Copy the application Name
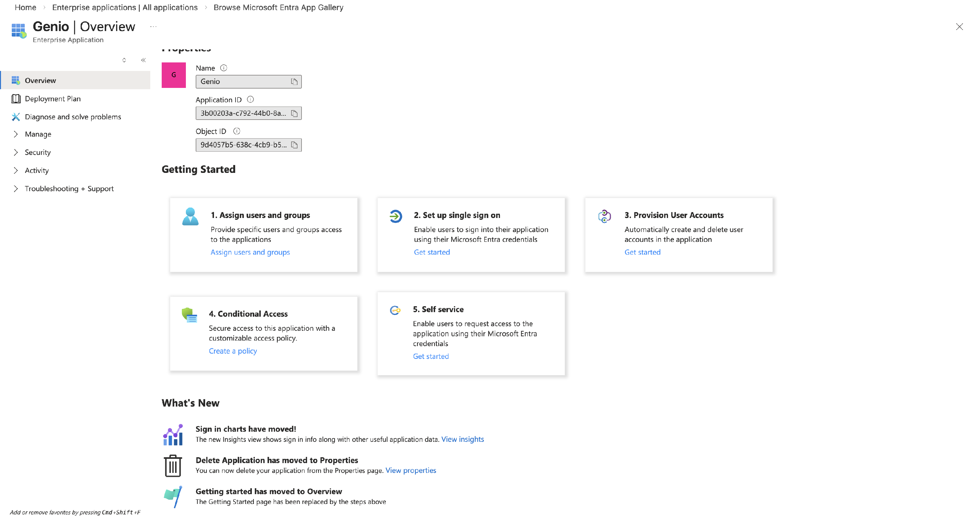Screen dimensions: 980x518 (294, 81)
